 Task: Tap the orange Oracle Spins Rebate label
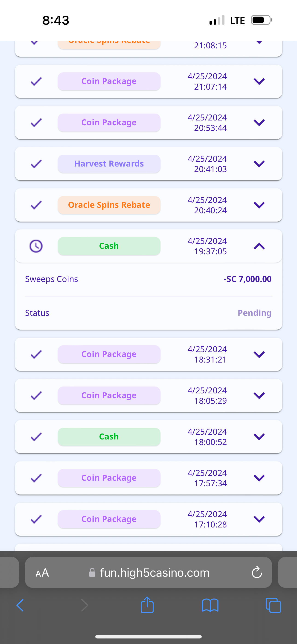[109, 205]
